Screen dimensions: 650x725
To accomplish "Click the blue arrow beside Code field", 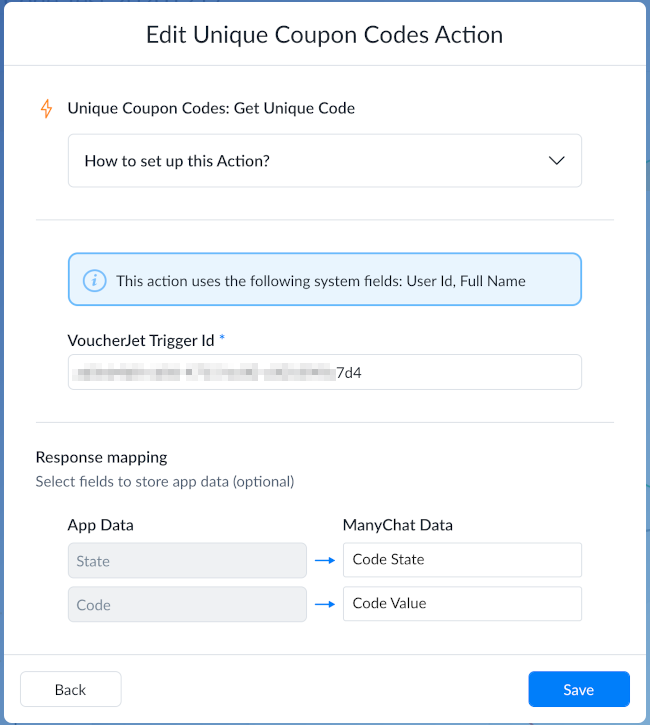I will point(325,604).
